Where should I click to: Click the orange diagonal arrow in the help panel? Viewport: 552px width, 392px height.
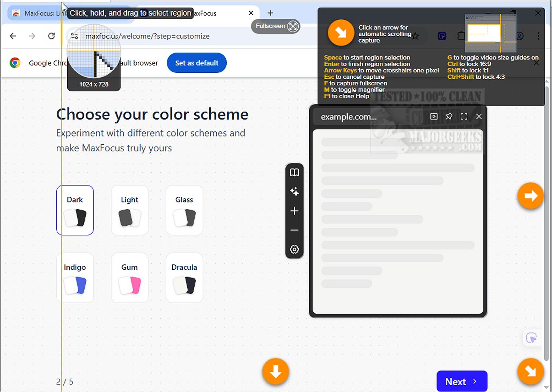pos(341,33)
